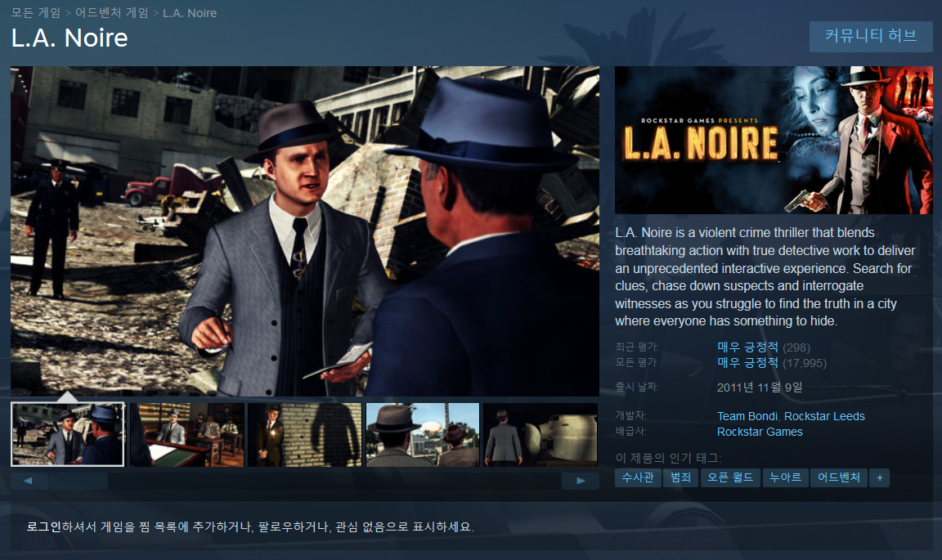Image resolution: width=942 pixels, height=560 pixels.
Task: Click the 출시 날짜 label
Action: 637,387
